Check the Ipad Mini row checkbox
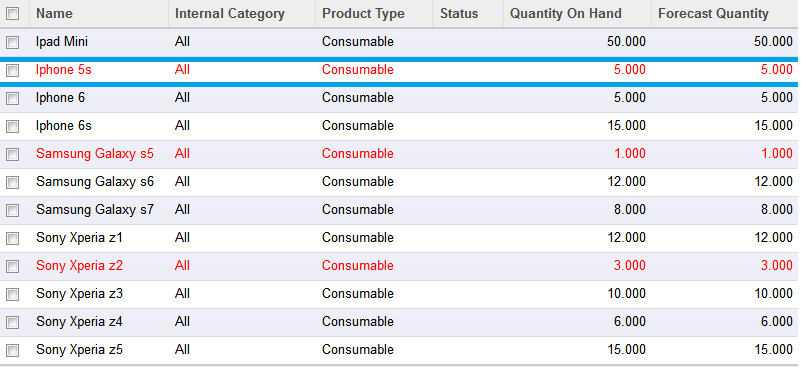 tap(12, 42)
